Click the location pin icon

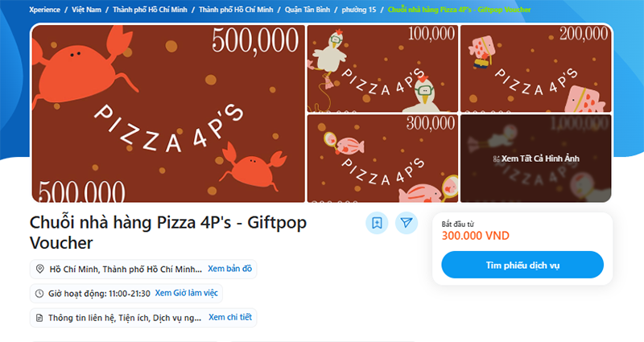click(39, 269)
